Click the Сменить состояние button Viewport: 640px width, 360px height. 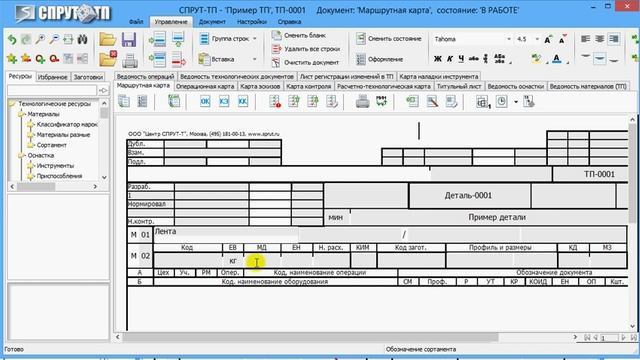tap(389, 39)
